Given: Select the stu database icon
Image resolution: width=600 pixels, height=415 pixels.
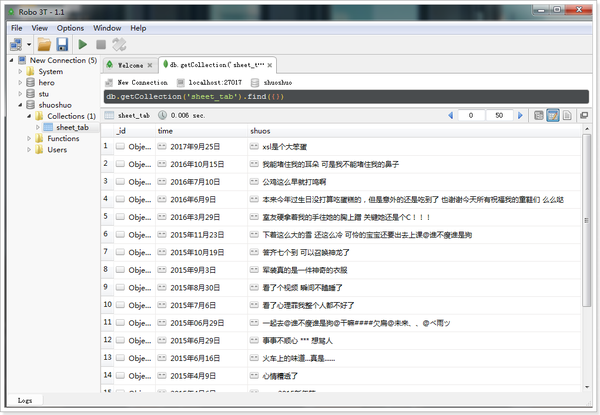Looking at the screenshot, I should coord(31,93).
